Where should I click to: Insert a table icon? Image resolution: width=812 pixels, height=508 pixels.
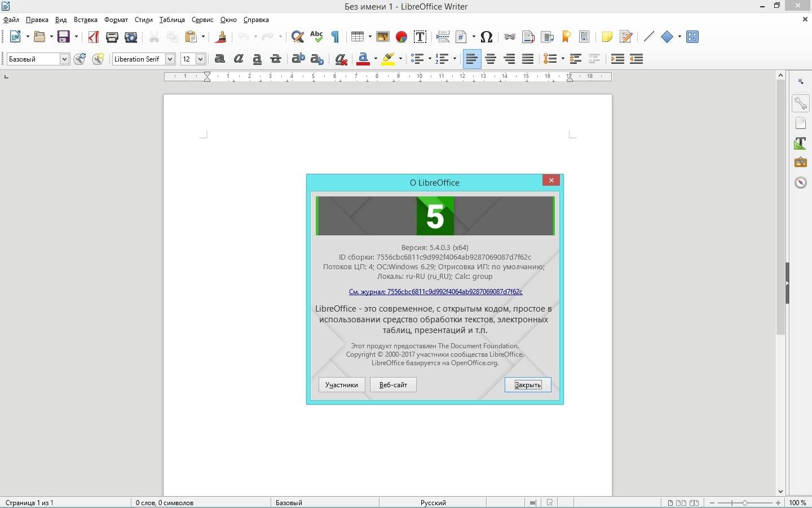[x=357, y=37]
